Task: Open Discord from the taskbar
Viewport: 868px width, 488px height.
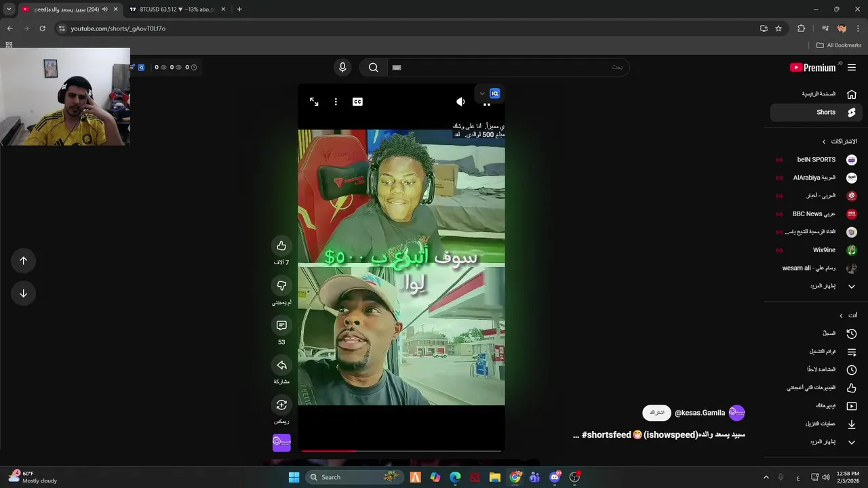Action: pos(555,477)
